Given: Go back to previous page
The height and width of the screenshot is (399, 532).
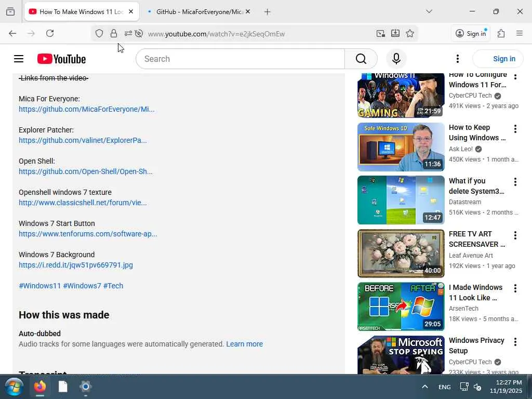Looking at the screenshot, I should [x=12, y=33].
